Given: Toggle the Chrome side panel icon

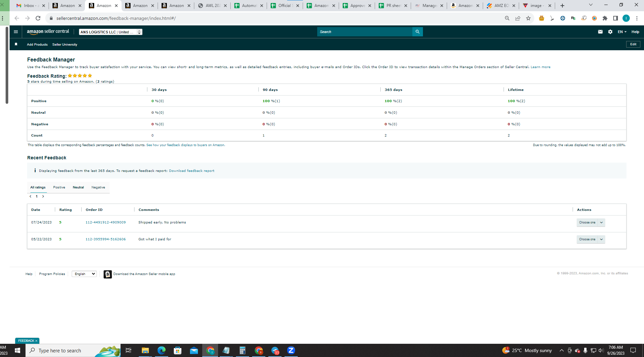Looking at the screenshot, I should pyautogui.click(x=616, y=18).
